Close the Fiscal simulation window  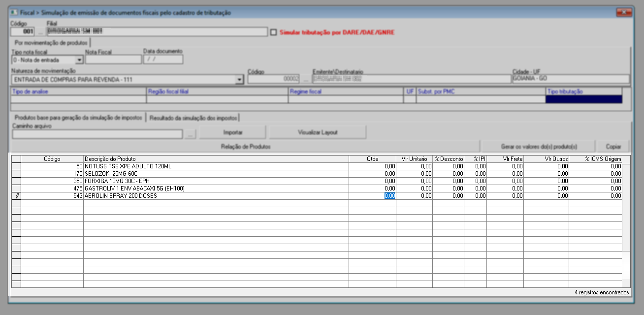[x=624, y=12]
